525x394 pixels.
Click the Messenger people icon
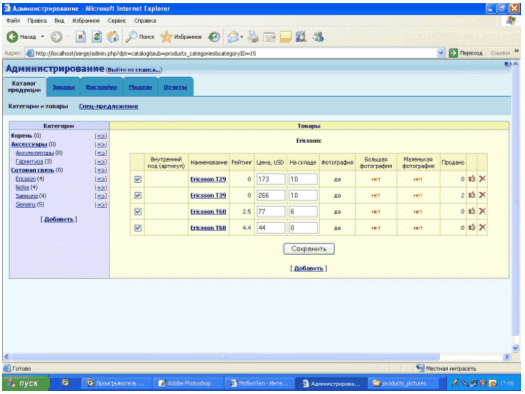coord(318,37)
